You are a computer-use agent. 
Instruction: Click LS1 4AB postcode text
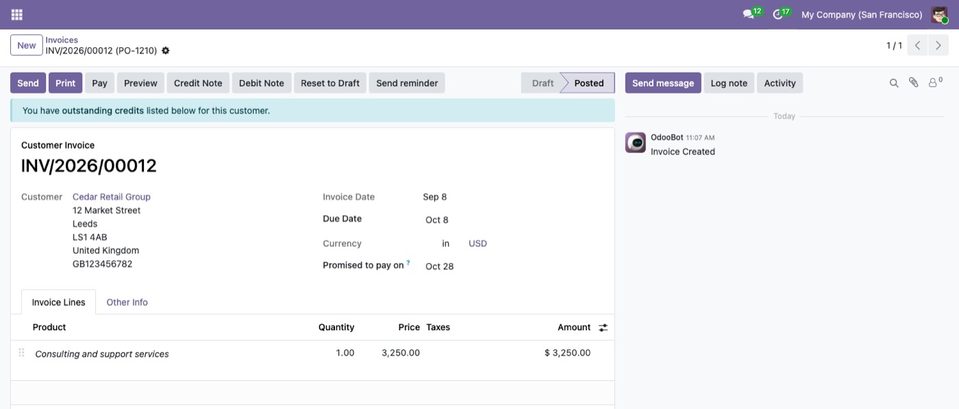[90, 237]
